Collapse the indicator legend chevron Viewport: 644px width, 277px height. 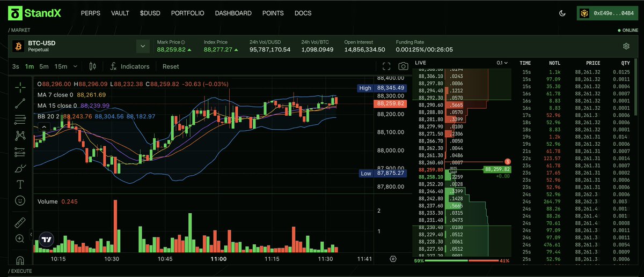point(44,127)
